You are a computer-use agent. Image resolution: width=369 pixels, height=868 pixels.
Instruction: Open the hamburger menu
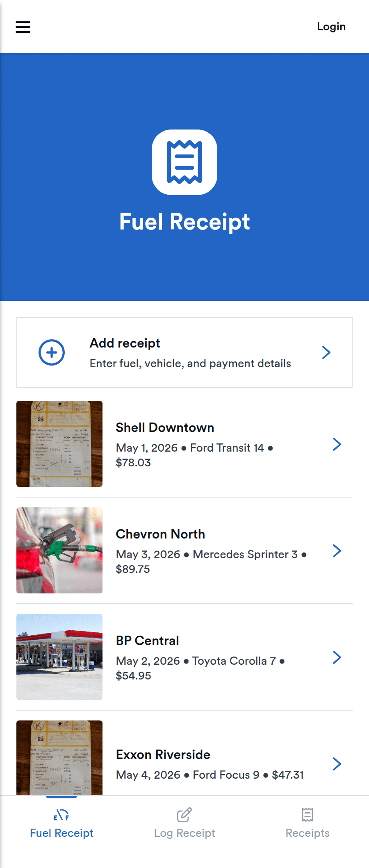(23, 27)
